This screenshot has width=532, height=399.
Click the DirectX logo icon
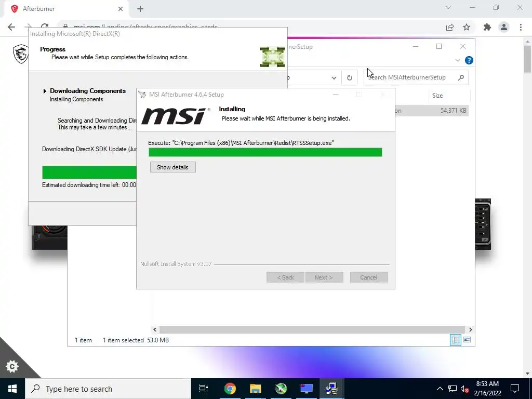[272, 57]
